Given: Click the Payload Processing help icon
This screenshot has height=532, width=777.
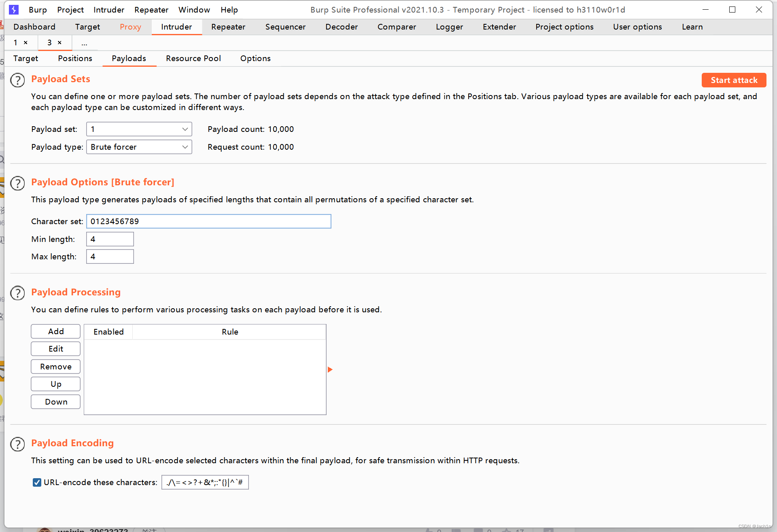Looking at the screenshot, I should (x=17, y=293).
